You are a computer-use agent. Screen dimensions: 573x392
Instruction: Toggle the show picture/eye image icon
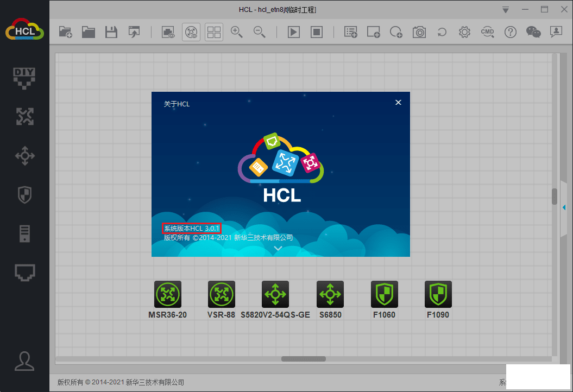click(x=168, y=32)
